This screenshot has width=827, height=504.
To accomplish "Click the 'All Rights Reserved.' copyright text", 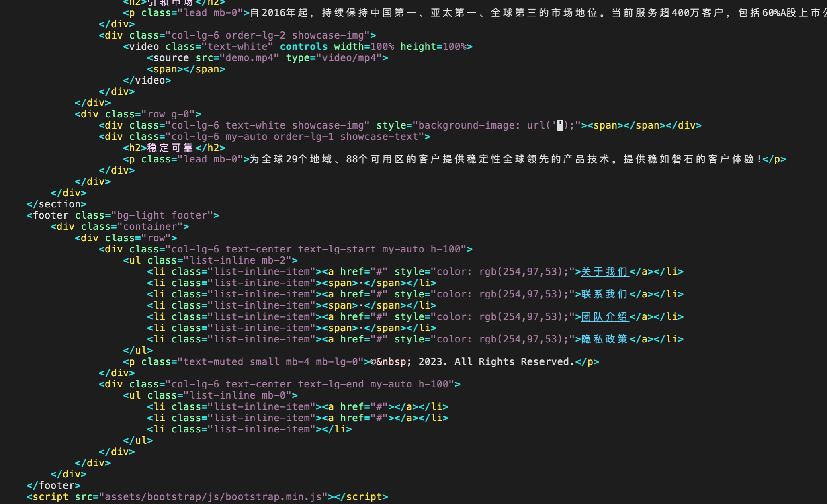I will click(514, 362).
